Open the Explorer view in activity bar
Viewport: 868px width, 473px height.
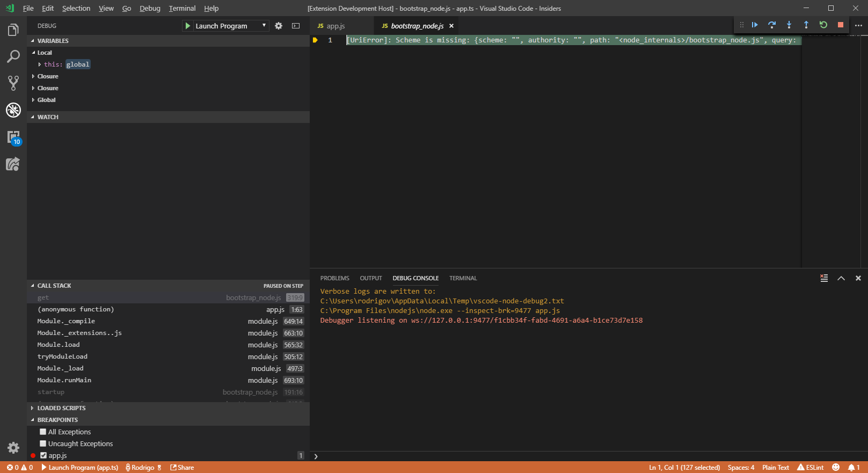click(x=13, y=30)
